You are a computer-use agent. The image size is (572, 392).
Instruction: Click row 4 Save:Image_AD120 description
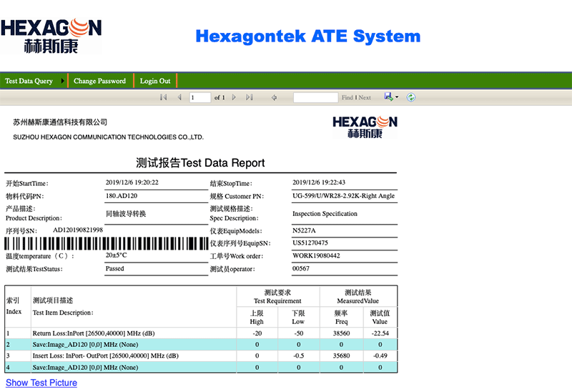click(x=85, y=368)
